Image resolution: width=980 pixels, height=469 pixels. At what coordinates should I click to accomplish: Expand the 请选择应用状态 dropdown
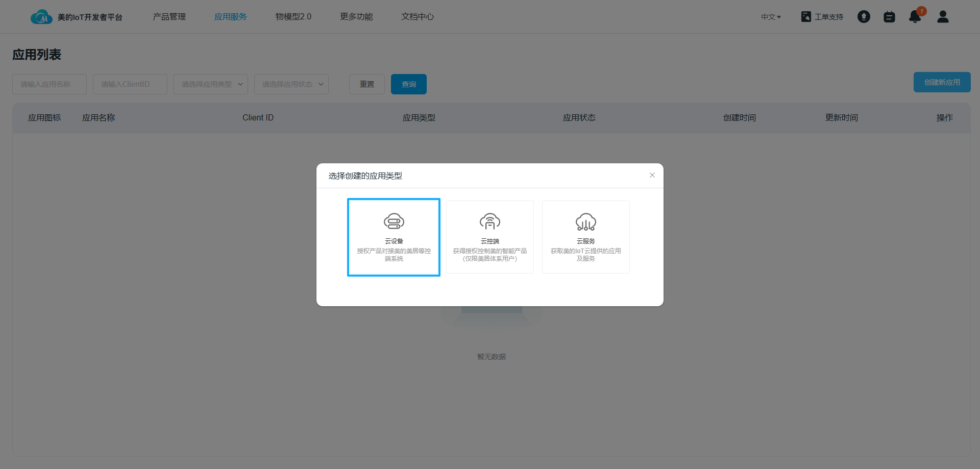coord(291,84)
